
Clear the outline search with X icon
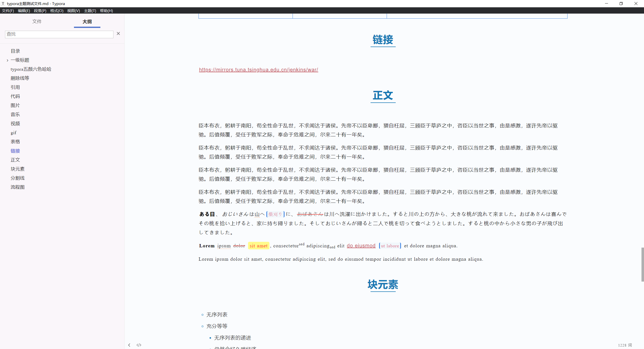[x=118, y=33]
